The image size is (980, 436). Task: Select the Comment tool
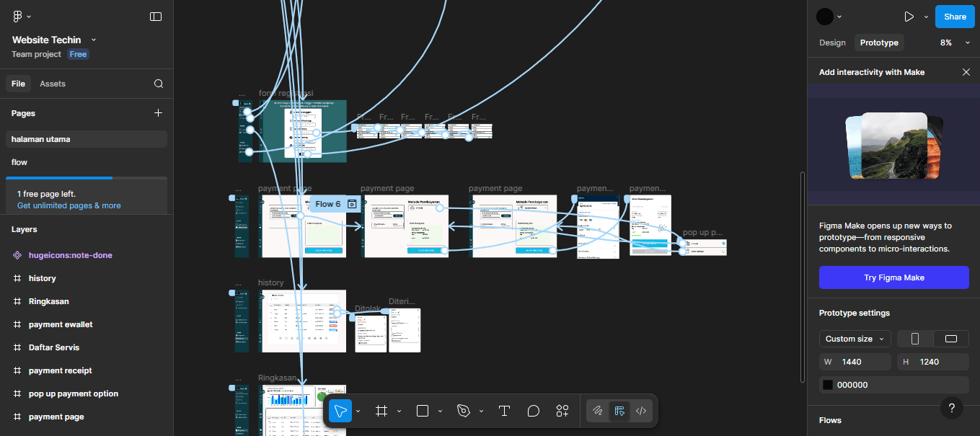[534, 411]
